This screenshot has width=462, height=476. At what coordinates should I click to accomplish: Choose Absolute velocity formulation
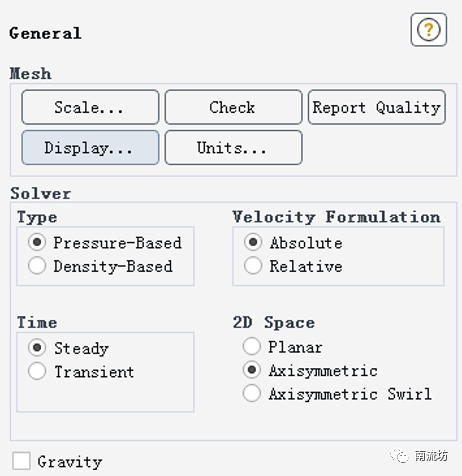(253, 242)
